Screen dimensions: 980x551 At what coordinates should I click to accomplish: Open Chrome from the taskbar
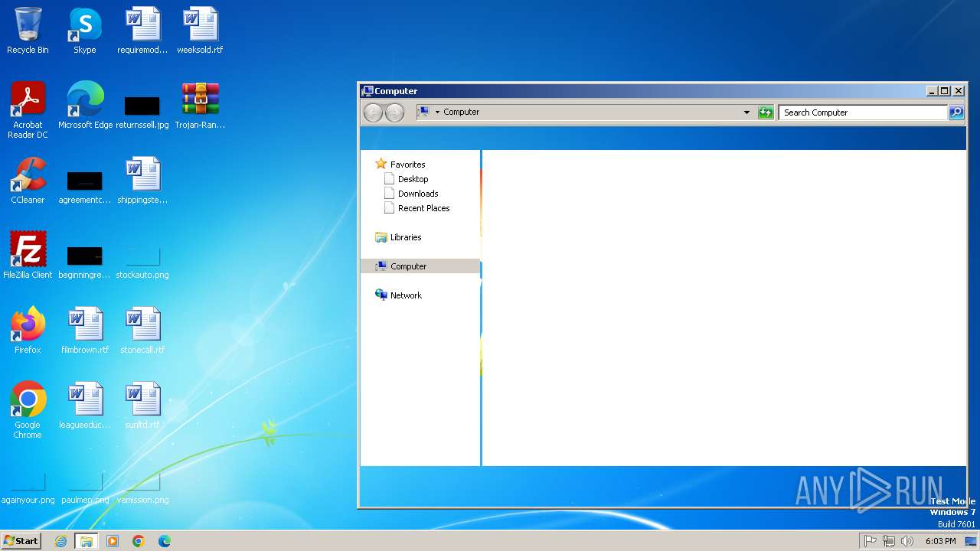[x=139, y=541]
